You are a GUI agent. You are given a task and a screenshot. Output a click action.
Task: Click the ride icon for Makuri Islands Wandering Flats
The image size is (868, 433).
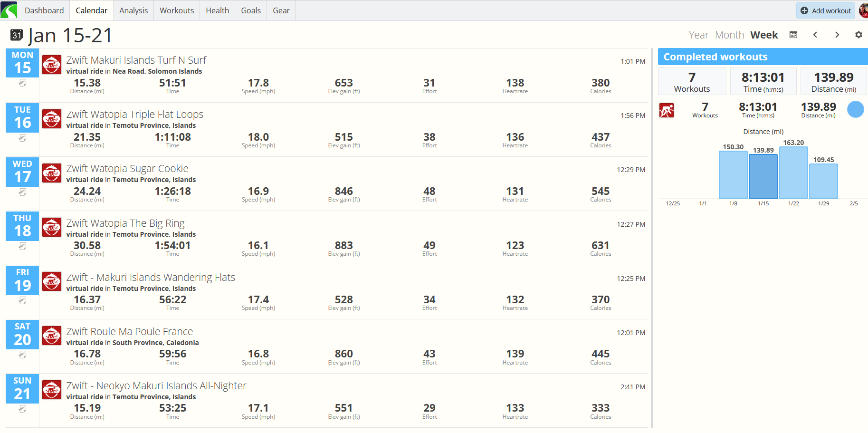(x=52, y=281)
